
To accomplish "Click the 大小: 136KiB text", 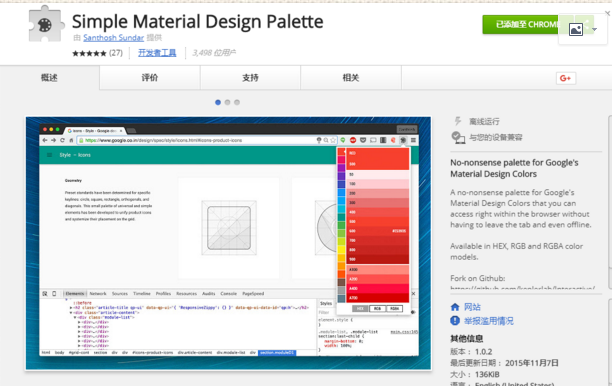I will point(475,375).
